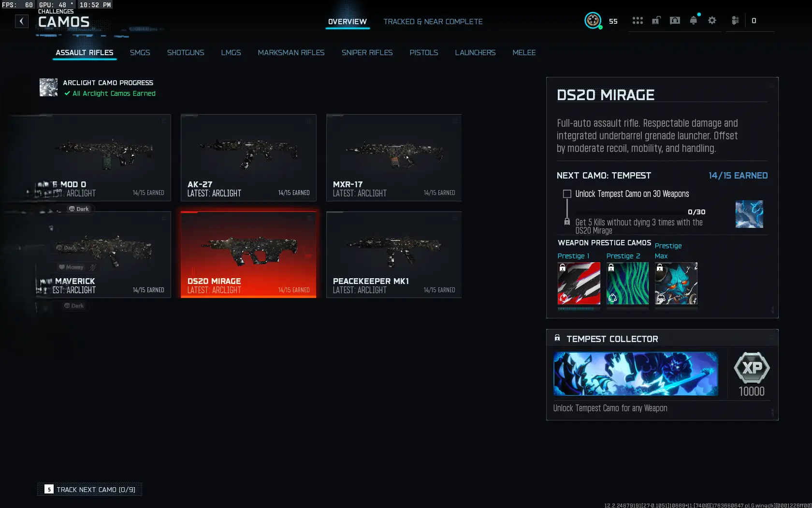Image resolution: width=812 pixels, height=508 pixels.
Task: Click the player level 55 number
Action: click(613, 21)
